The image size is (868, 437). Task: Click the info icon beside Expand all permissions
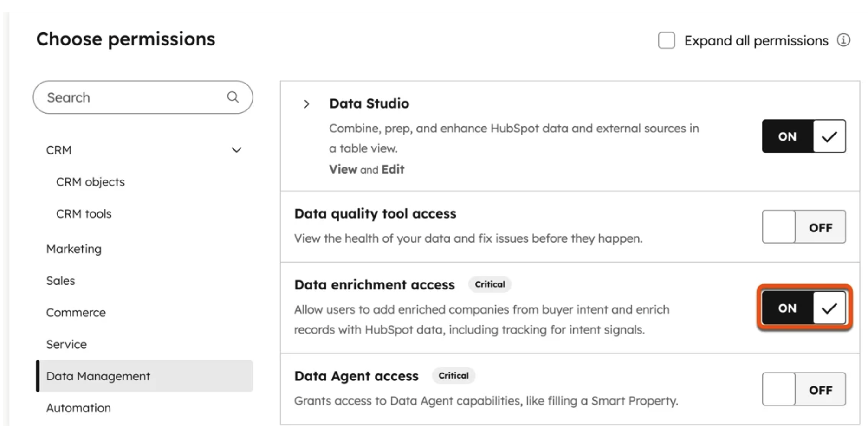click(x=843, y=40)
